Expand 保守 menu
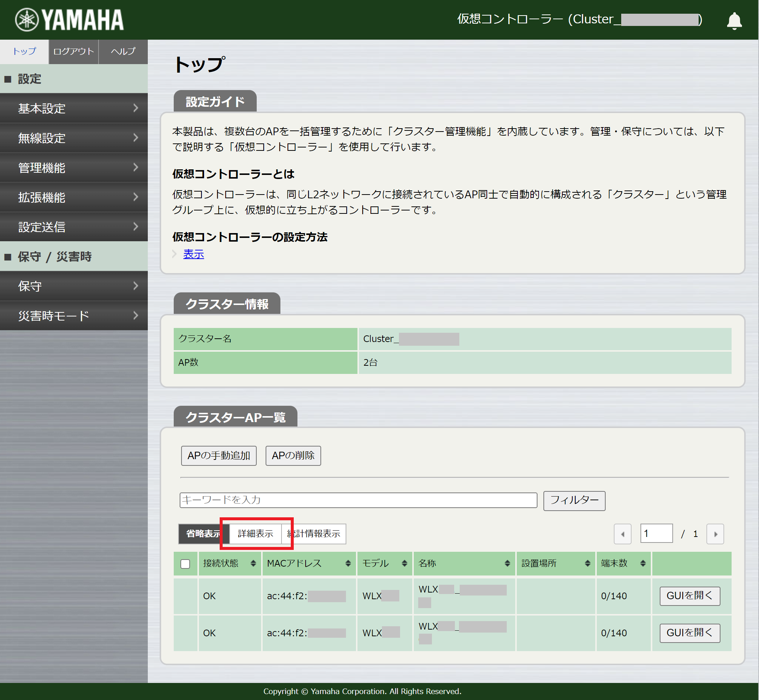 [x=74, y=286]
